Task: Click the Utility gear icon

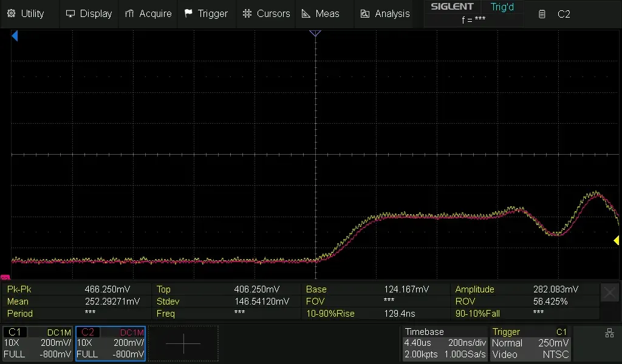Action: 11,13
